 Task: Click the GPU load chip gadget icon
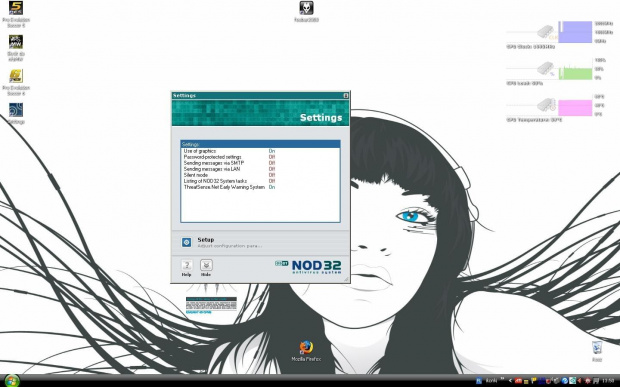tap(546, 68)
